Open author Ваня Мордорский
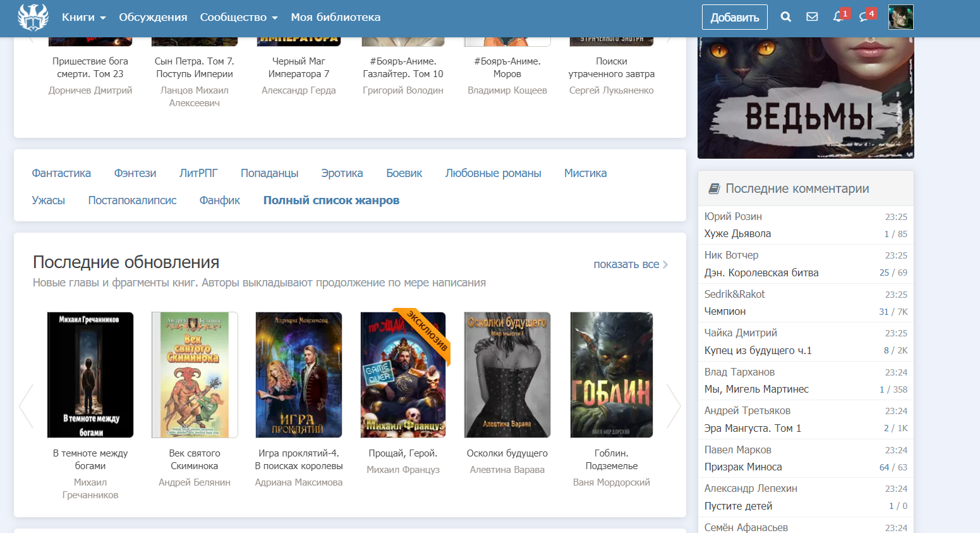This screenshot has width=980, height=533. (x=612, y=482)
